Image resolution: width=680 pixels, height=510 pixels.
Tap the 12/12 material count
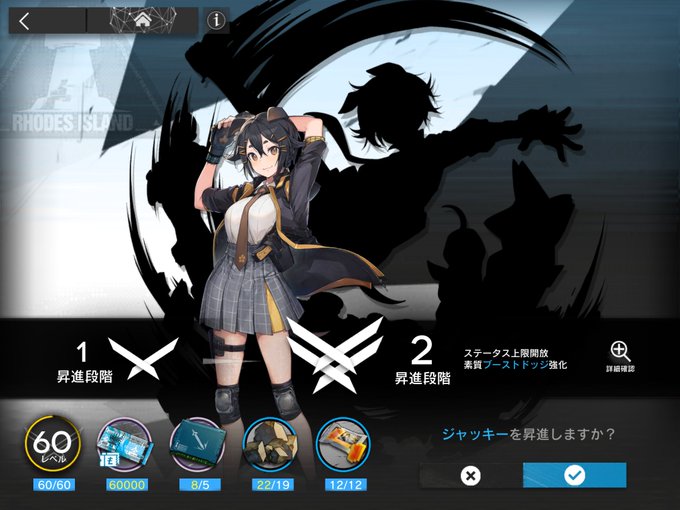coord(346,484)
